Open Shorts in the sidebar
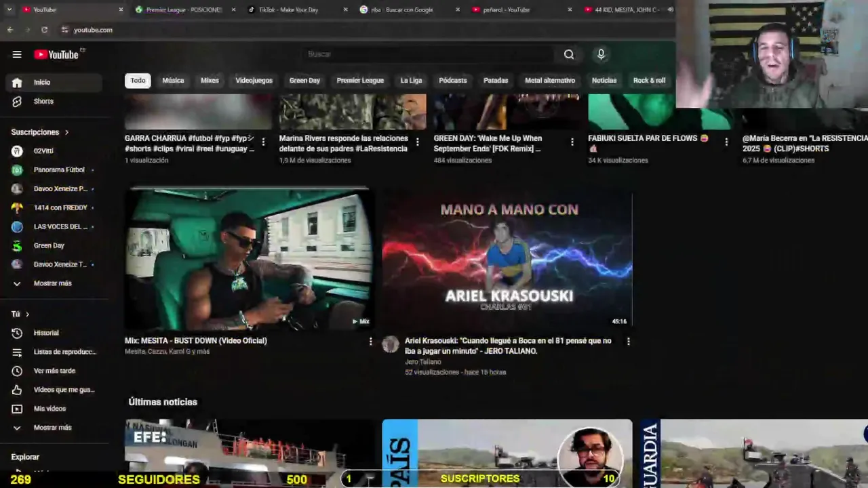 point(54,101)
